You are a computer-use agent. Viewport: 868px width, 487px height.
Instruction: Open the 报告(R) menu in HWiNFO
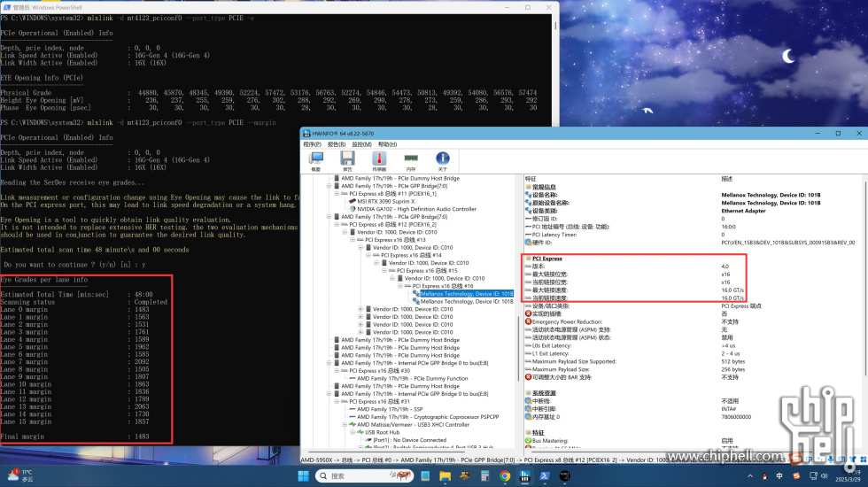337,144
